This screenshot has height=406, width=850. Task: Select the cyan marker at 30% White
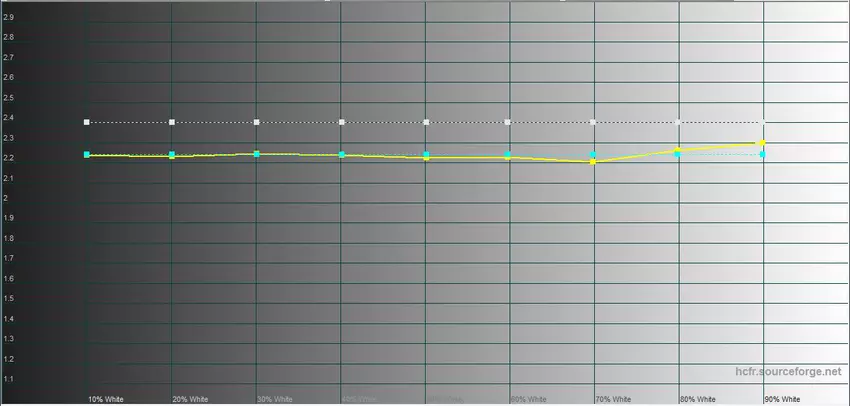(257, 154)
